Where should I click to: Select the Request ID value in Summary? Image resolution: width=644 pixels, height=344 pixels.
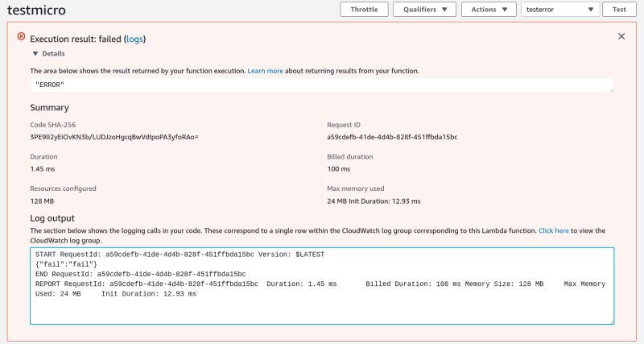point(392,137)
